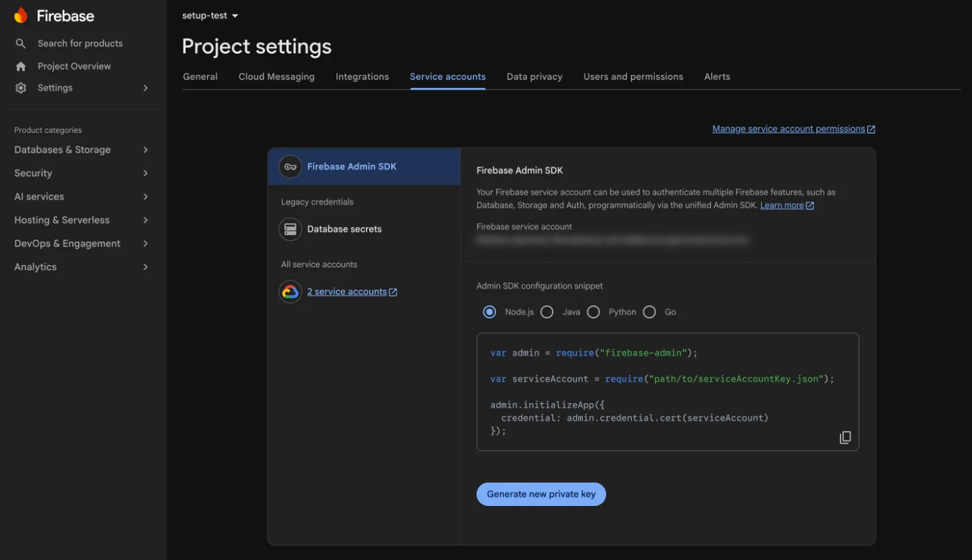972x560 pixels.
Task: Select the Service accounts tab
Action: coord(448,77)
